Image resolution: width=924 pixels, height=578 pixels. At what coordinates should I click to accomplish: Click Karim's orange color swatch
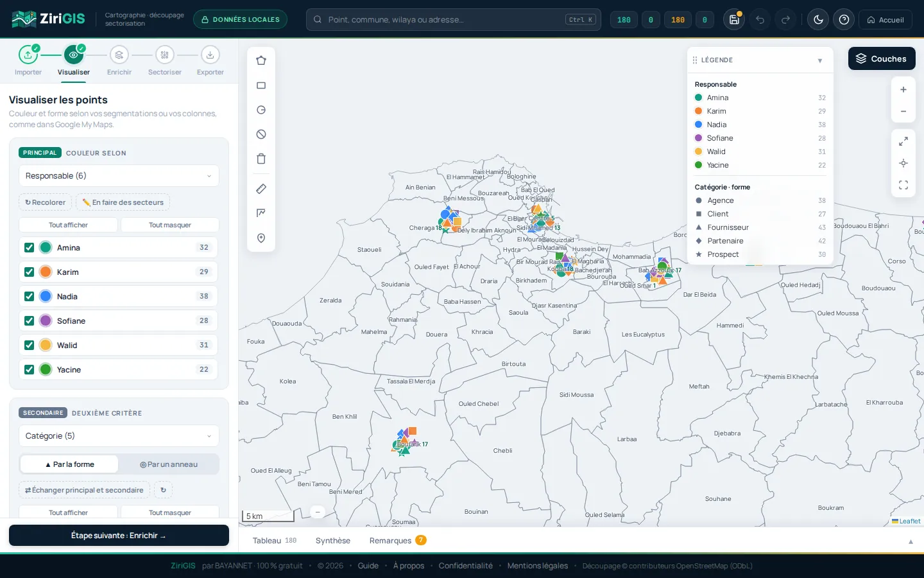(x=46, y=272)
